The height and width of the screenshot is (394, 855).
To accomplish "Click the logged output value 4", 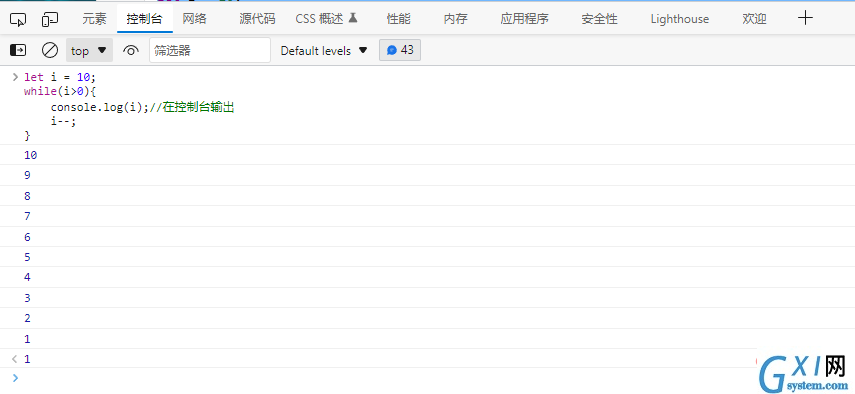I will tap(27, 277).
